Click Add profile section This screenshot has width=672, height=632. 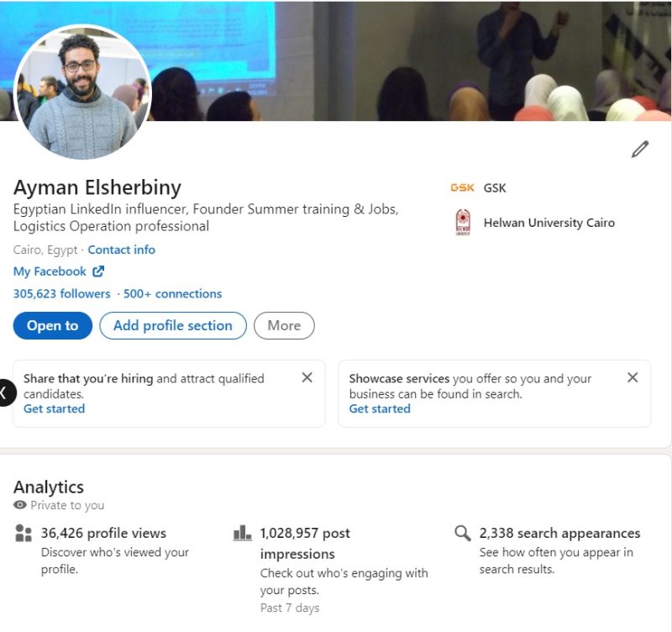(173, 325)
